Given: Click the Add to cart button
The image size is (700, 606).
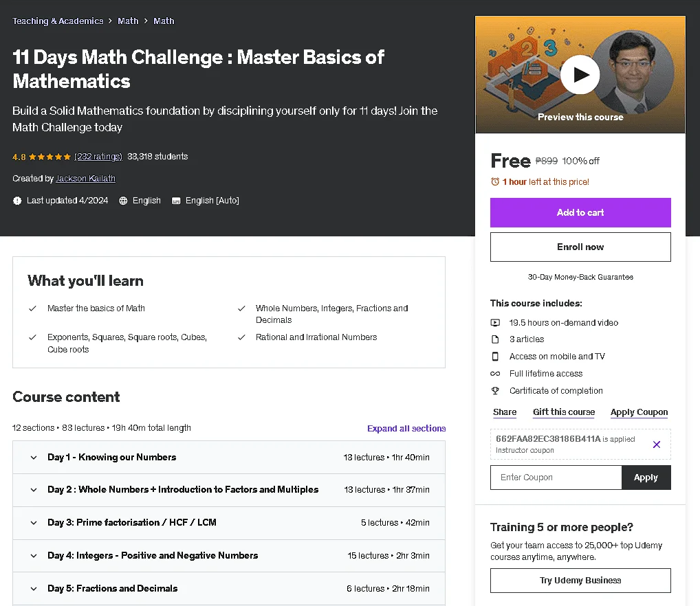Looking at the screenshot, I should pyautogui.click(x=580, y=213).
